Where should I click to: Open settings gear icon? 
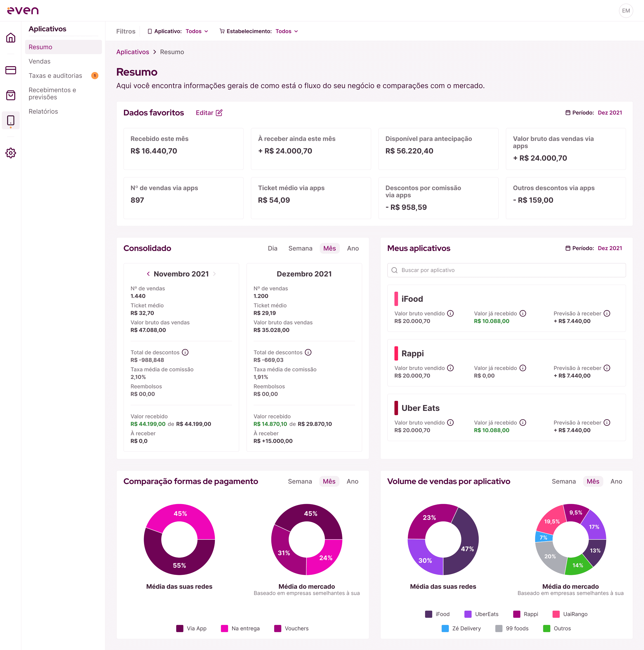pyautogui.click(x=11, y=153)
